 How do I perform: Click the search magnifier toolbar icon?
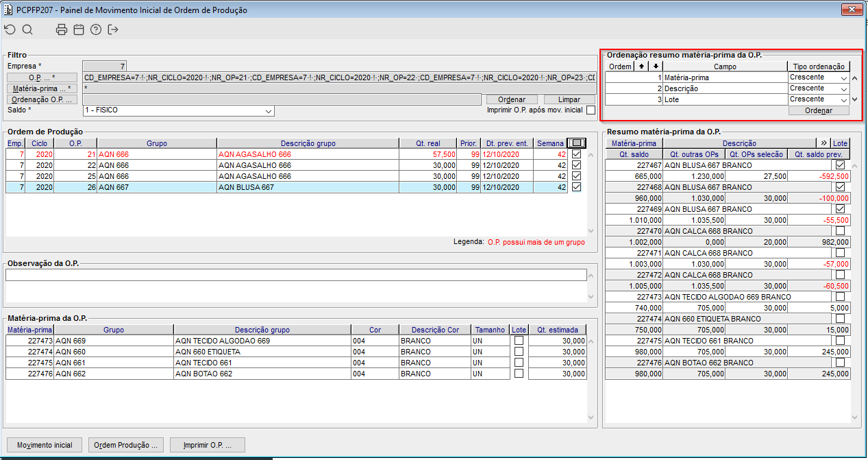(27, 29)
